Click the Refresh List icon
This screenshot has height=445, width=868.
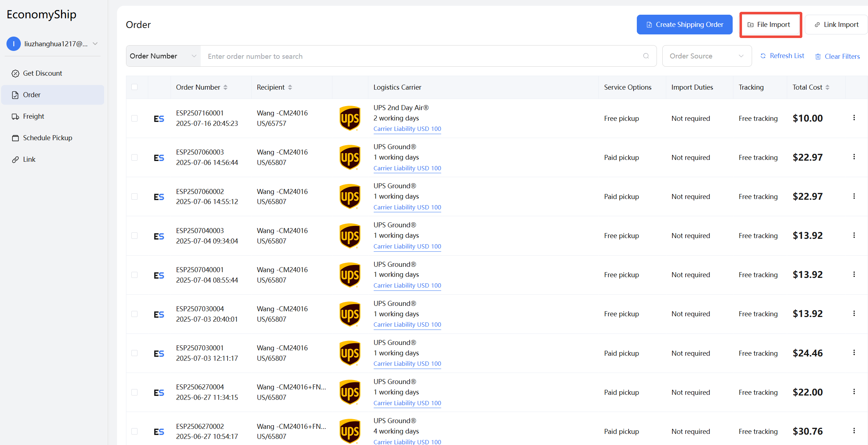[x=763, y=56]
